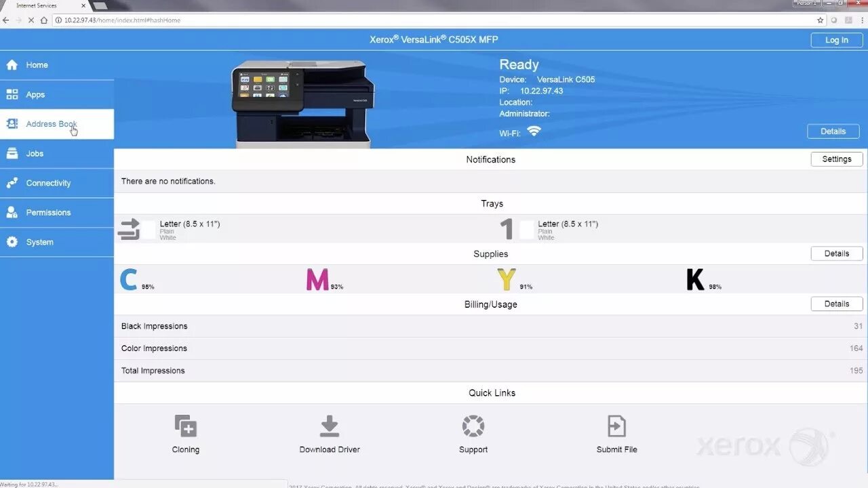
Task: Bookmark page with star icon
Action: [820, 20]
